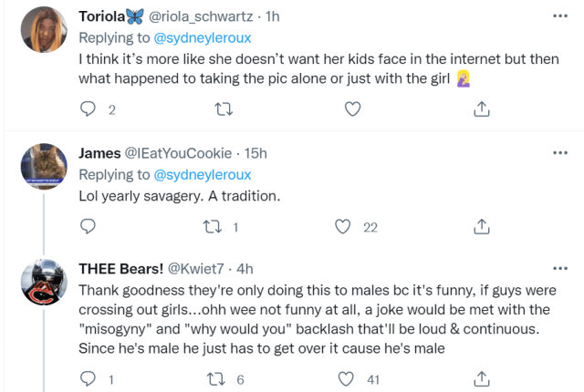This screenshot has height=392, width=584.
Task: Share THEE Bears! tweet
Action: [x=481, y=378]
